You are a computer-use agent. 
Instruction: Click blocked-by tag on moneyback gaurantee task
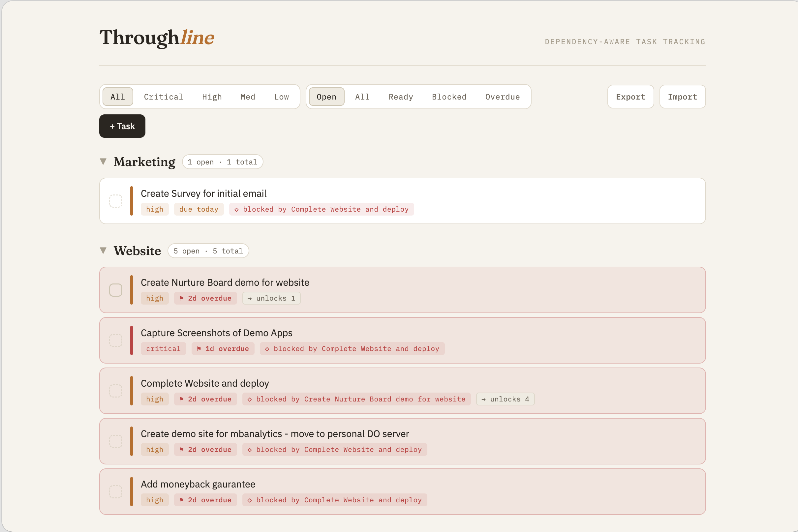click(335, 500)
